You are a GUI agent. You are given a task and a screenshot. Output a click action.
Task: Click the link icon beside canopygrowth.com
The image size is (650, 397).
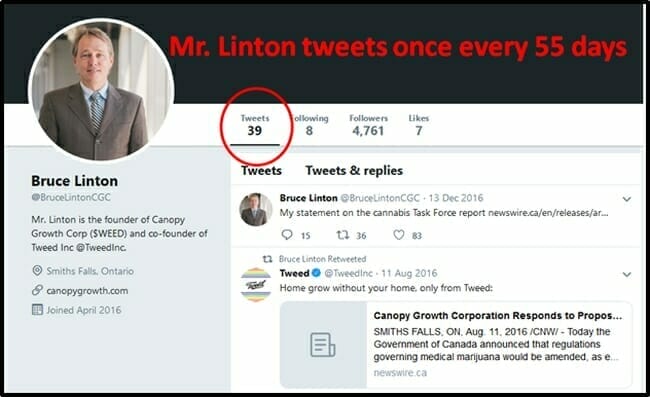[x=37, y=290]
